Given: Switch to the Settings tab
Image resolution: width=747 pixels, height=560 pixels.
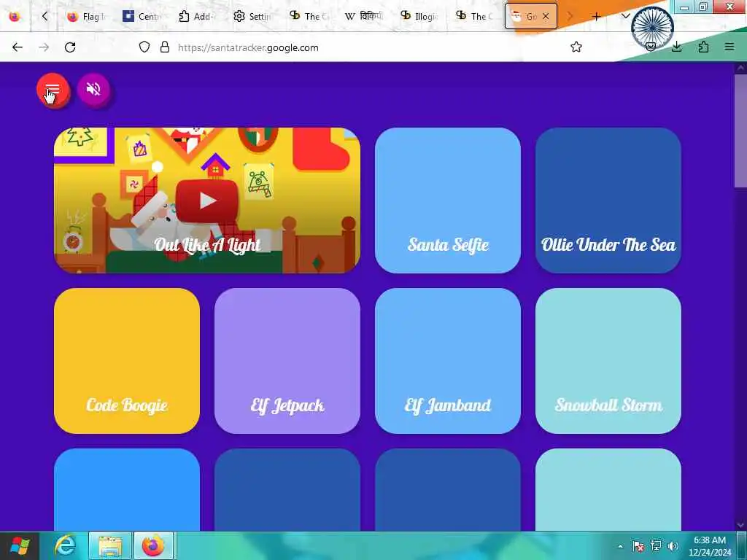Looking at the screenshot, I should [252, 16].
